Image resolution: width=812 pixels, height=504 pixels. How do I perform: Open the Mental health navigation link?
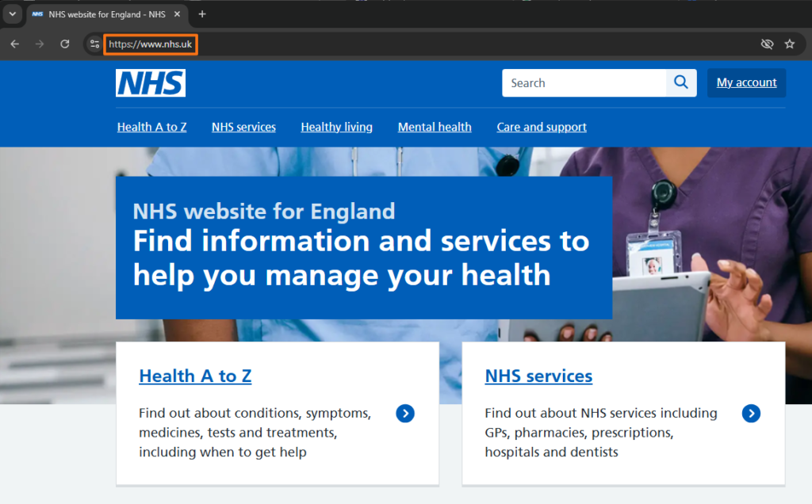point(435,127)
